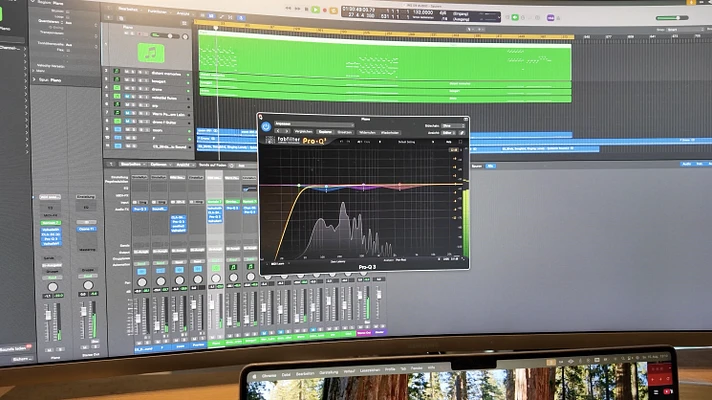Viewport: 712px width, 400px height.
Task: Click green channel icon on Piano mixer strip
Action: point(215,268)
